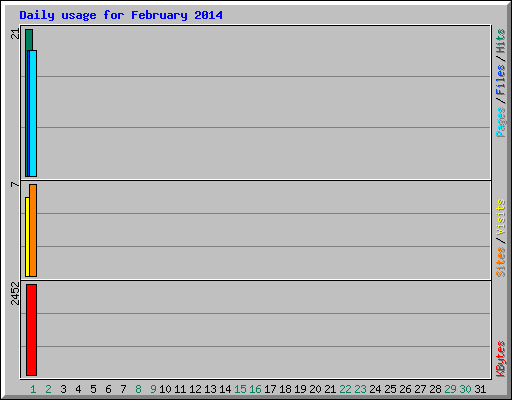Click the orange Sites bar
The image size is (512, 400).
tap(33, 230)
